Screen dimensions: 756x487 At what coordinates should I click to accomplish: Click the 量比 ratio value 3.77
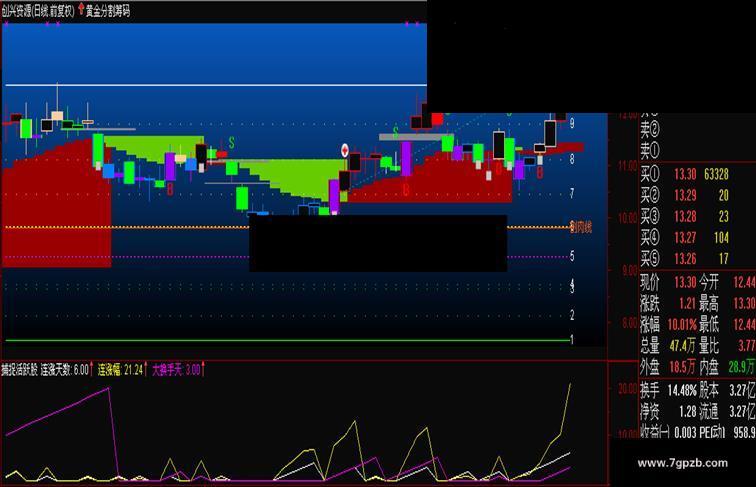[746, 345]
